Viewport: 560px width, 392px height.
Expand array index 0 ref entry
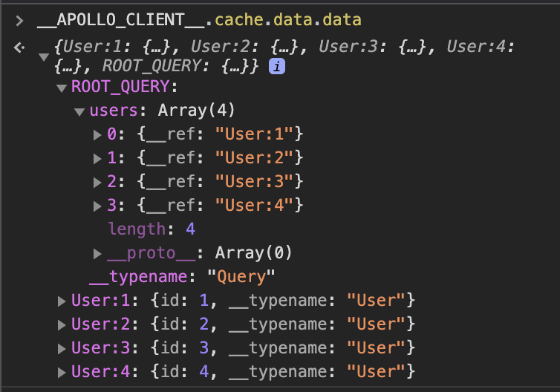(97, 135)
